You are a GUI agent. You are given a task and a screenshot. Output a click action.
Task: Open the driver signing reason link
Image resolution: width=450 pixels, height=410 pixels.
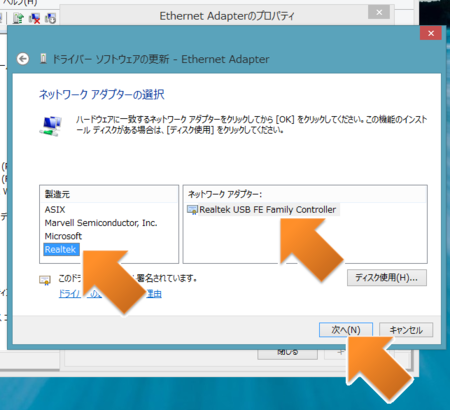pos(110,294)
